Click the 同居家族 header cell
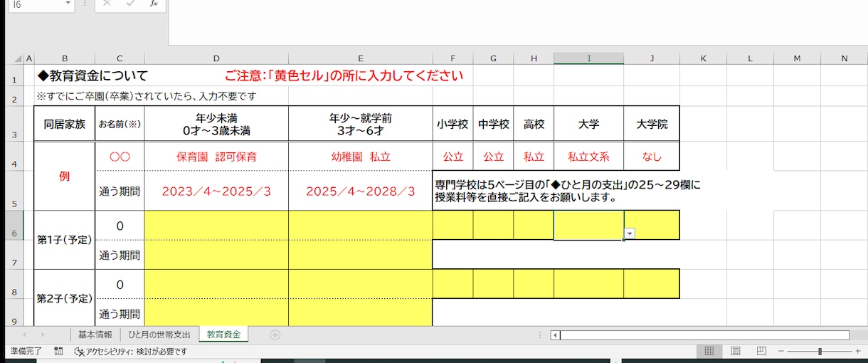The height and width of the screenshot is (363, 868). pyautogui.click(x=65, y=124)
